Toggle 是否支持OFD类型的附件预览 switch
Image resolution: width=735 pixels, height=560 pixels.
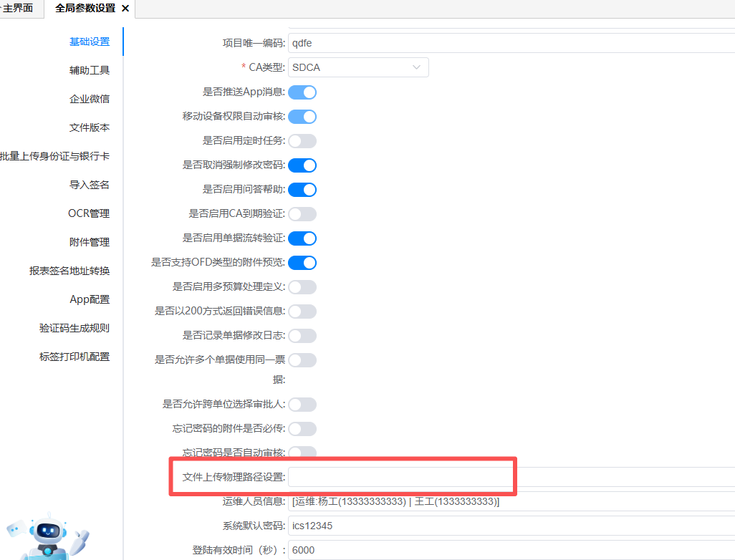pos(302,263)
